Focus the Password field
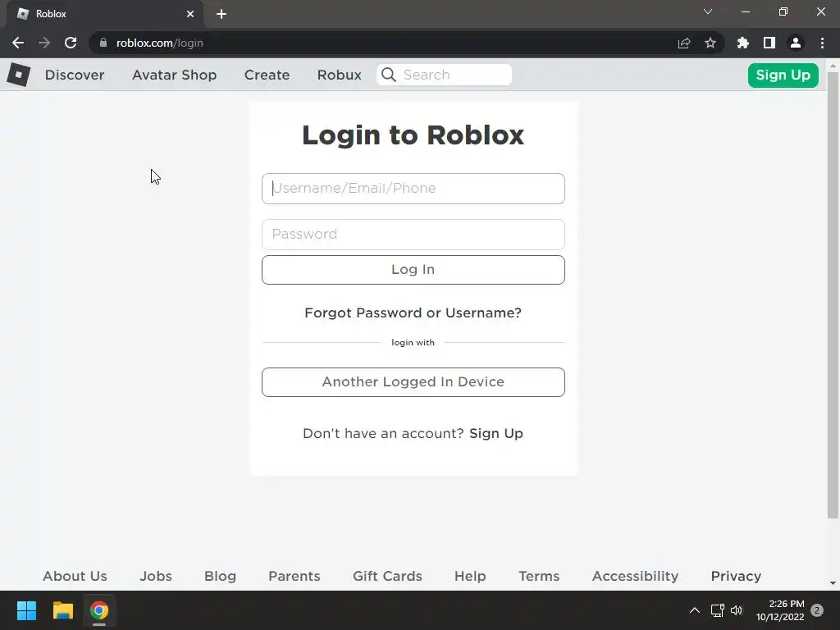 (x=413, y=234)
